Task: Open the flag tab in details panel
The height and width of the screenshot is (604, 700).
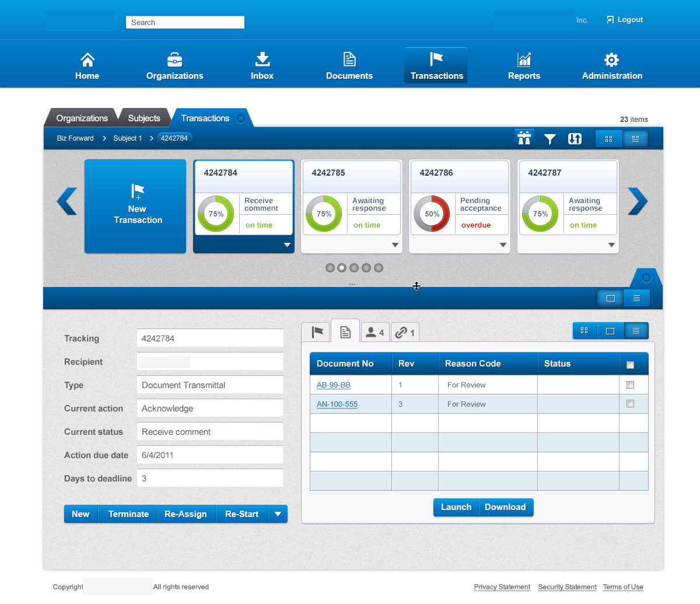Action: [317, 332]
